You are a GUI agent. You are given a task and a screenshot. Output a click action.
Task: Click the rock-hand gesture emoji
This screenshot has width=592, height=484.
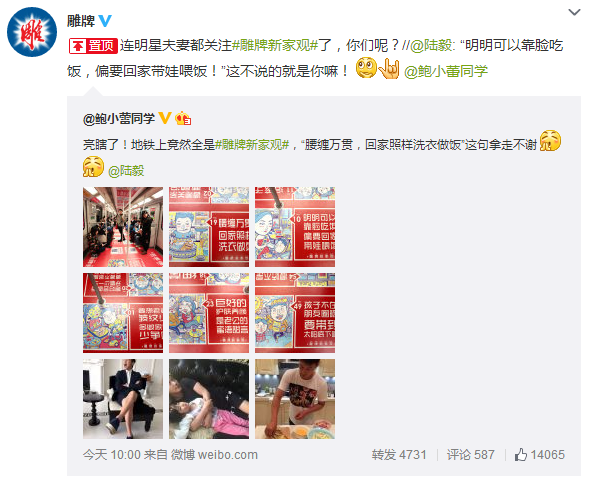(x=389, y=69)
